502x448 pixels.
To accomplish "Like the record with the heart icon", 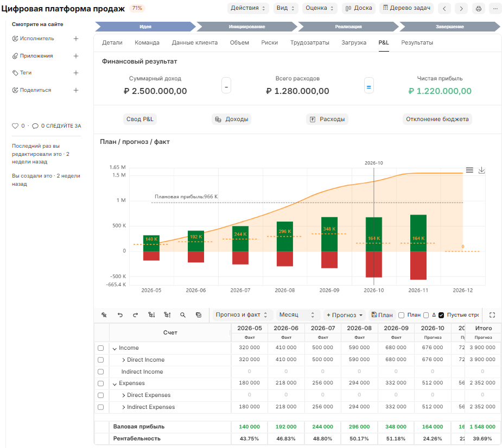I will [15, 126].
